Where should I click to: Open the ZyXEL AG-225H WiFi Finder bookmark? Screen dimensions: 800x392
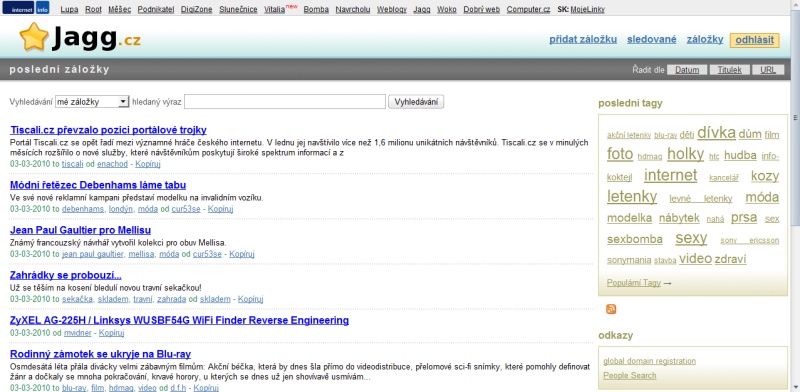coord(180,321)
